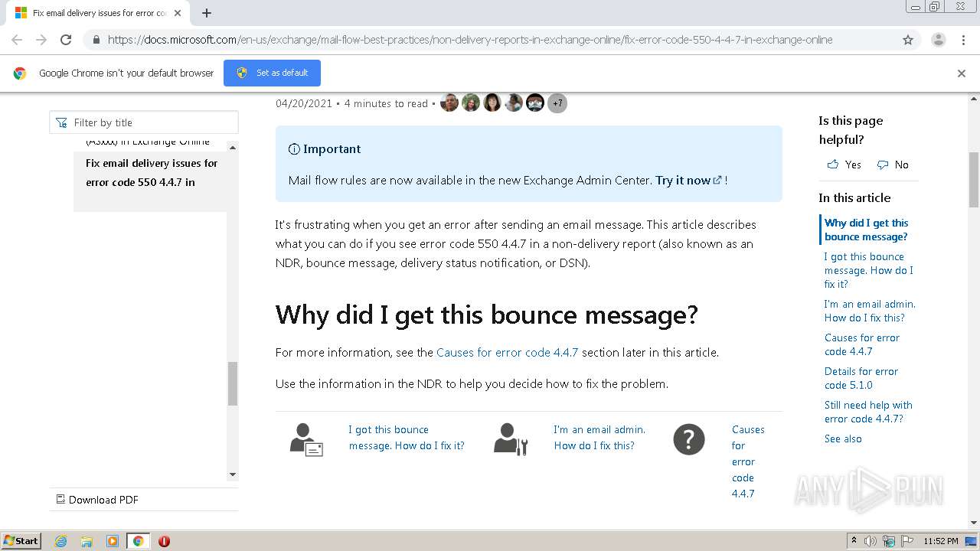Click the page vertical scrollbar thumb

coord(974,180)
